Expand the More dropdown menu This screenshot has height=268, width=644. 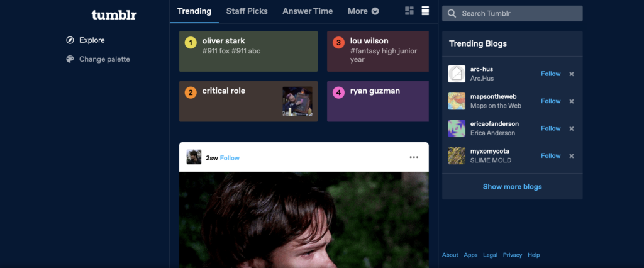(363, 11)
